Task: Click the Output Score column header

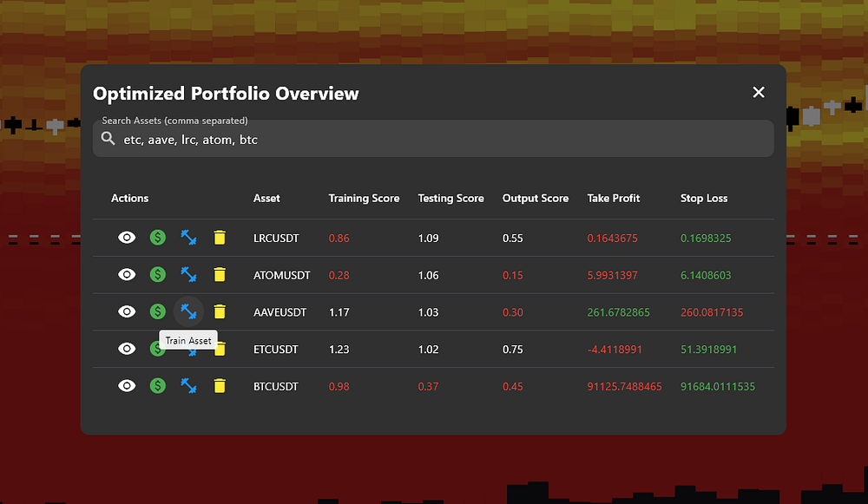Action: coord(536,198)
